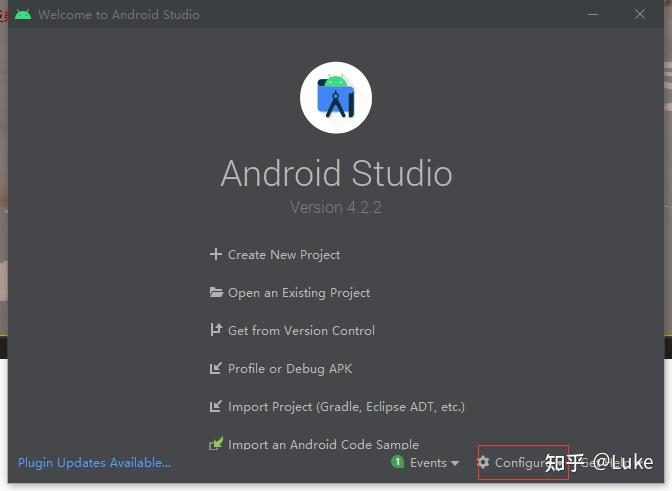Minimize the Welcome to Android Studio window
672x491 pixels.
593,14
